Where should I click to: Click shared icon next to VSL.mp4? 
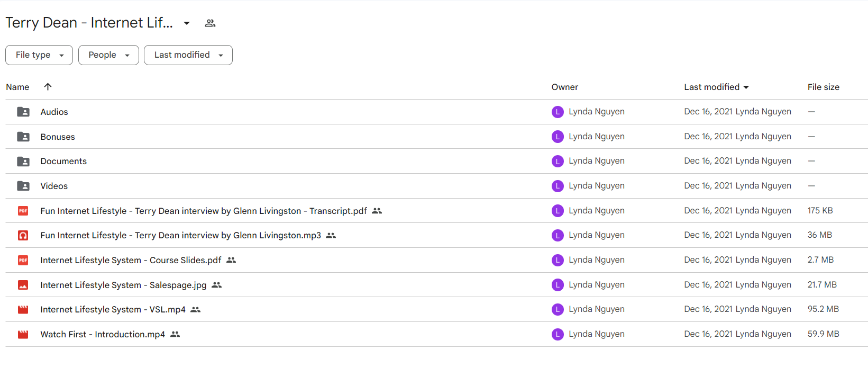tap(195, 309)
